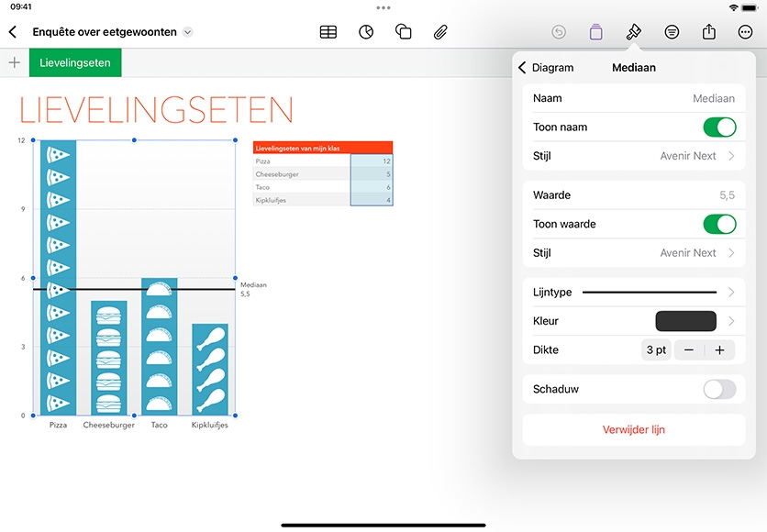Select the Pizza cell in the table

click(x=302, y=161)
